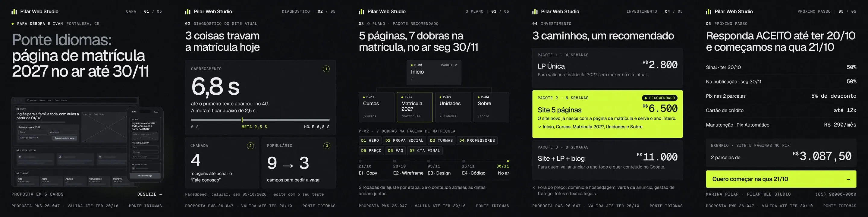Viewport: 868px width, 217px height.
Task: Open the phone mockup thumbnail
Action: tap(145, 145)
